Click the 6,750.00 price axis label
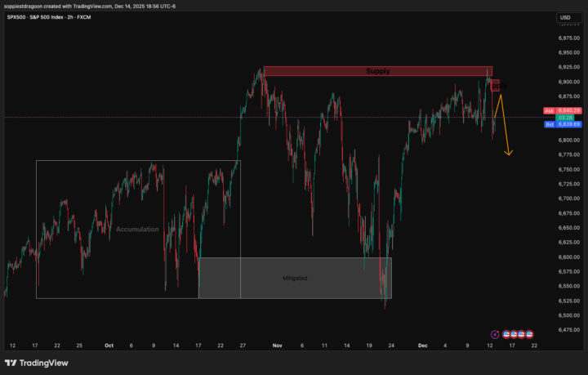The height and width of the screenshot is (375, 588). [x=569, y=169]
